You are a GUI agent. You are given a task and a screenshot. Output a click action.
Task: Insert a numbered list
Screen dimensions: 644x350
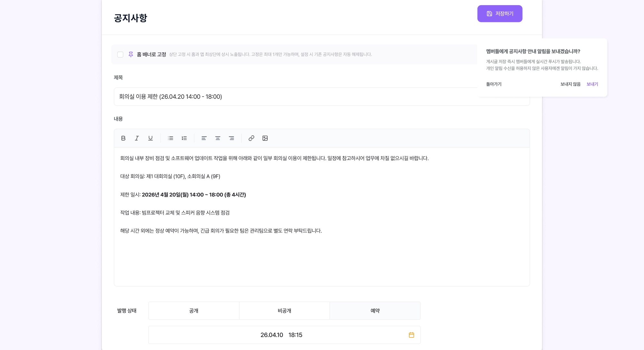(x=184, y=138)
